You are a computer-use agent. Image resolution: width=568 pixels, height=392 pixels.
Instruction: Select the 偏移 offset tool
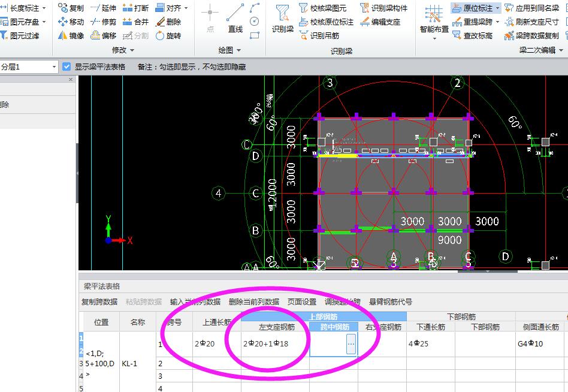[103, 35]
